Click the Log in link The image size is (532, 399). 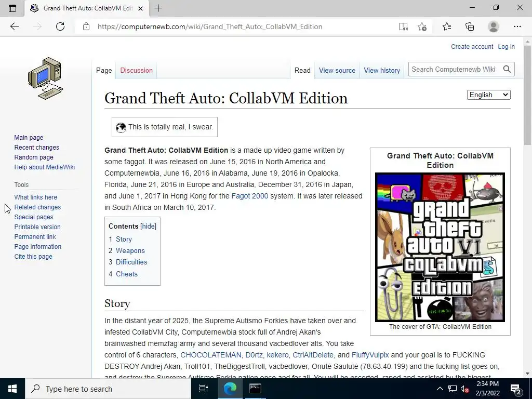(506, 47)
